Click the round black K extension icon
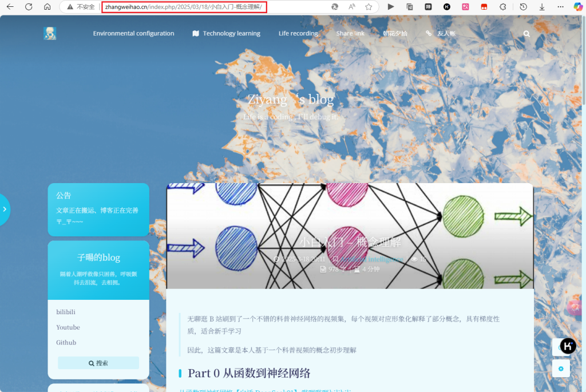Image resolution: width=586 pixels, height=392 pixels. pos(447,7)
